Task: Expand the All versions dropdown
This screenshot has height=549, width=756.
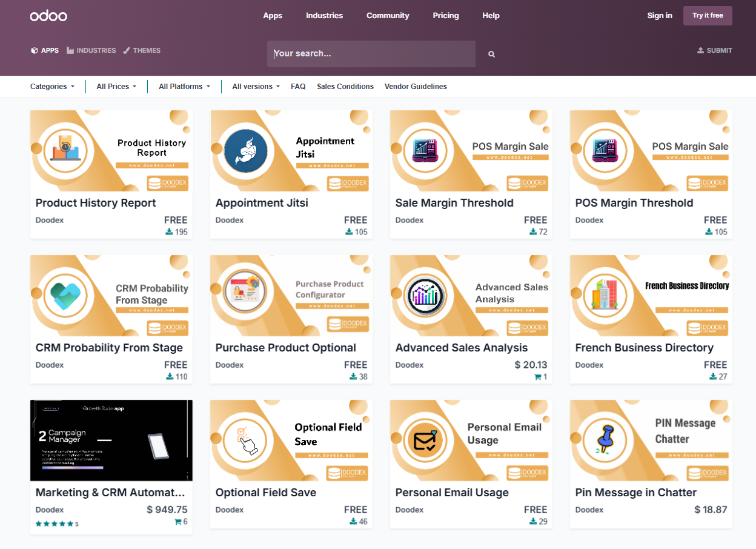Action: click(256, 87)
